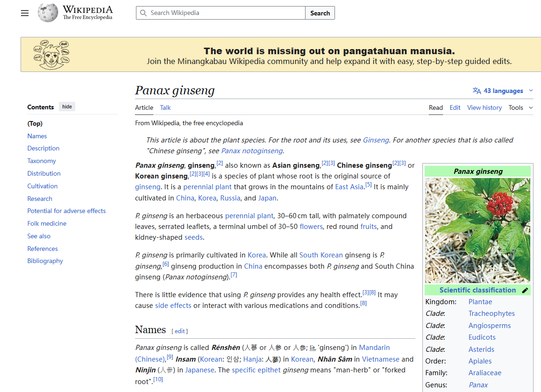Click the search magnifier icon
The image size is (541, 392).
143,13
